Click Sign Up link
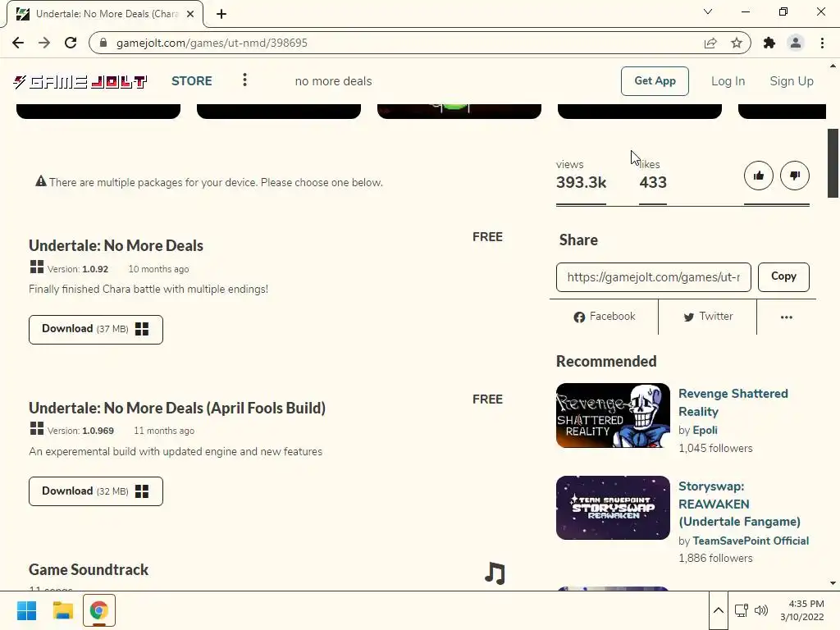840x630 pixels. point(792,81)
